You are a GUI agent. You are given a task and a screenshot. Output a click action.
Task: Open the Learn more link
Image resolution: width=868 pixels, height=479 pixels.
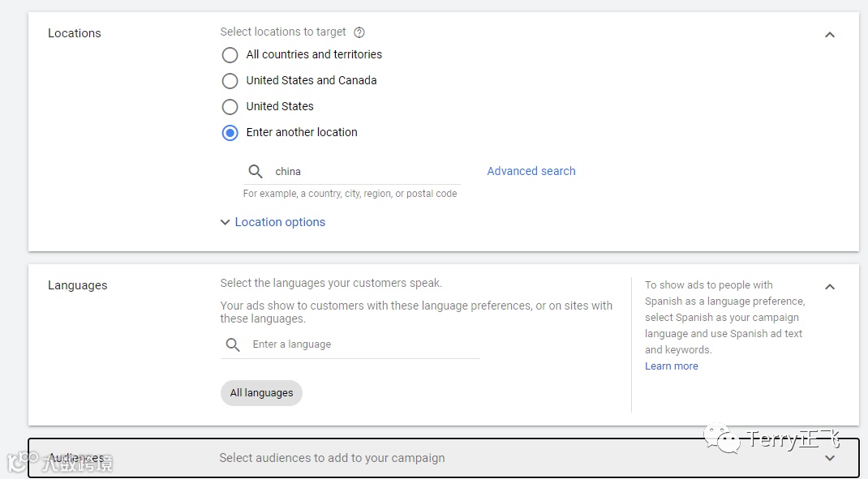coord(671,366)
